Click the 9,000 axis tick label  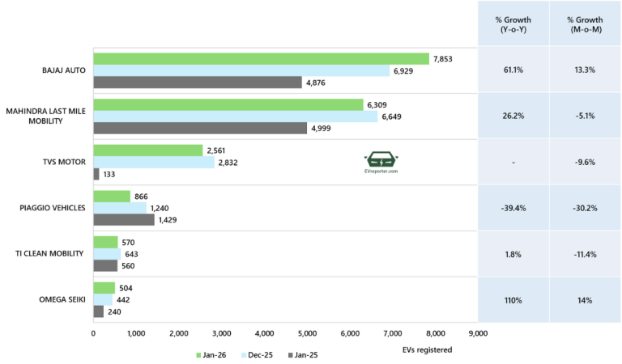tap(478, 333)
